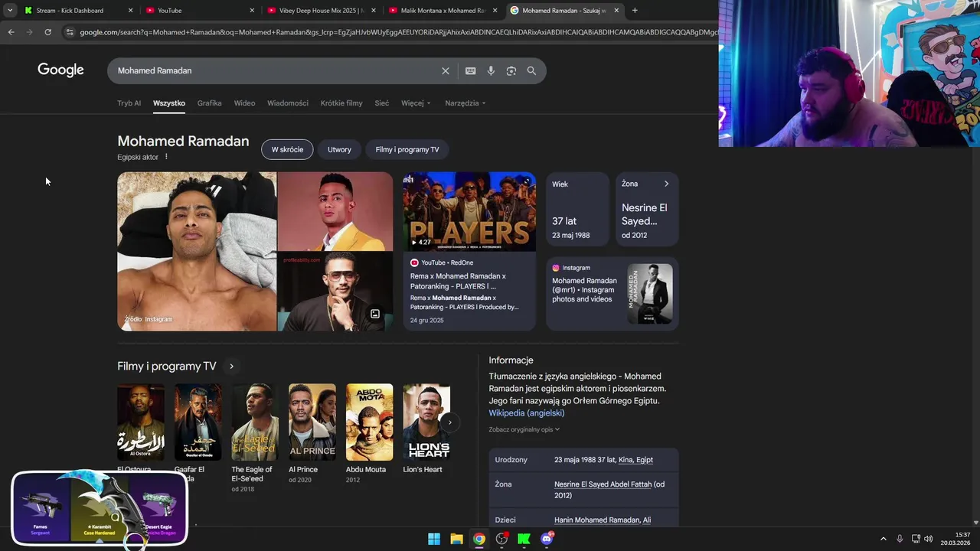The width and height of the screenshot is (980, 551).
Task: Submit search with the magnifier icon
Action: (x=531, y=70)
